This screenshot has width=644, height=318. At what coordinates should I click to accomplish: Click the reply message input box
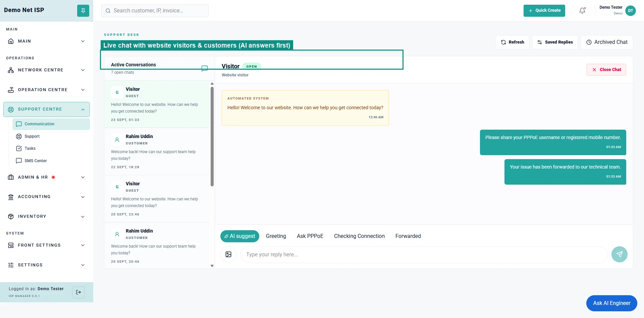pyautogui.click(x=424, y=255)
